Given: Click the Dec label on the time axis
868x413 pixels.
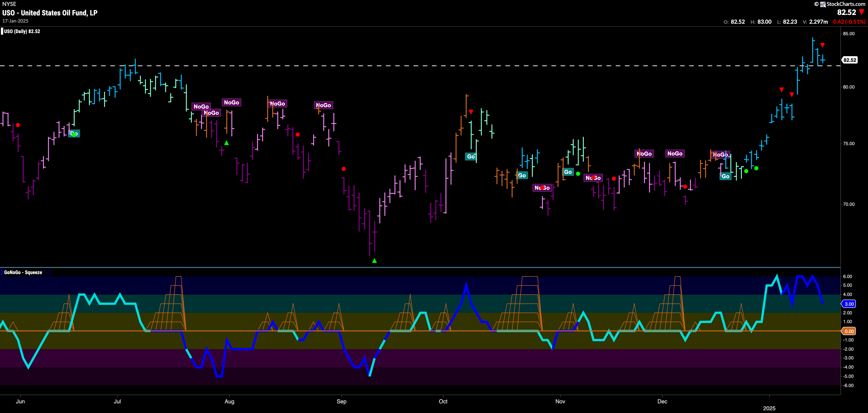Looking at the screenshot, I should tap(662, 402).
